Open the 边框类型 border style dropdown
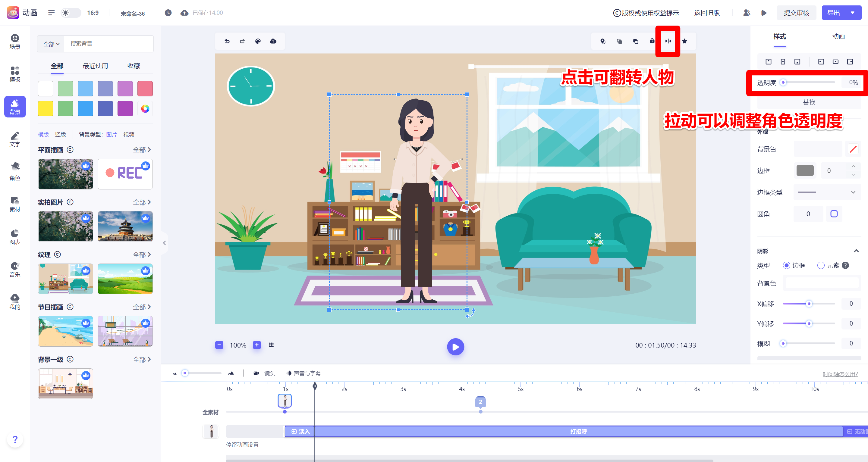 click(x=828, y=192)
